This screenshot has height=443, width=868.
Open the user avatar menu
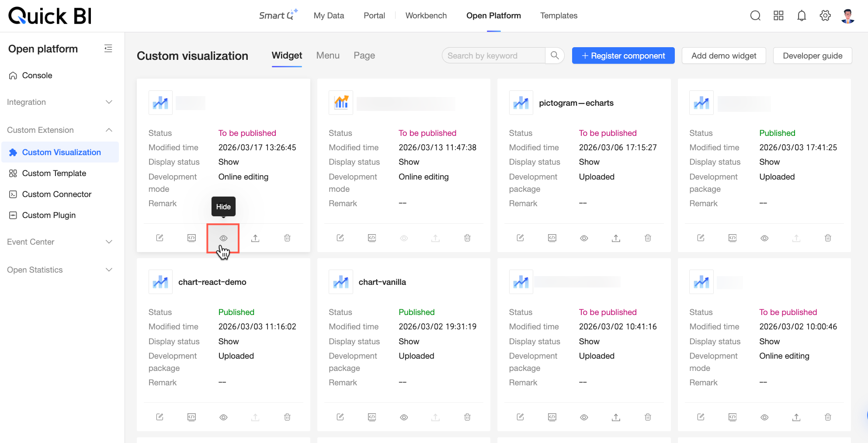(x=848, y=16)
